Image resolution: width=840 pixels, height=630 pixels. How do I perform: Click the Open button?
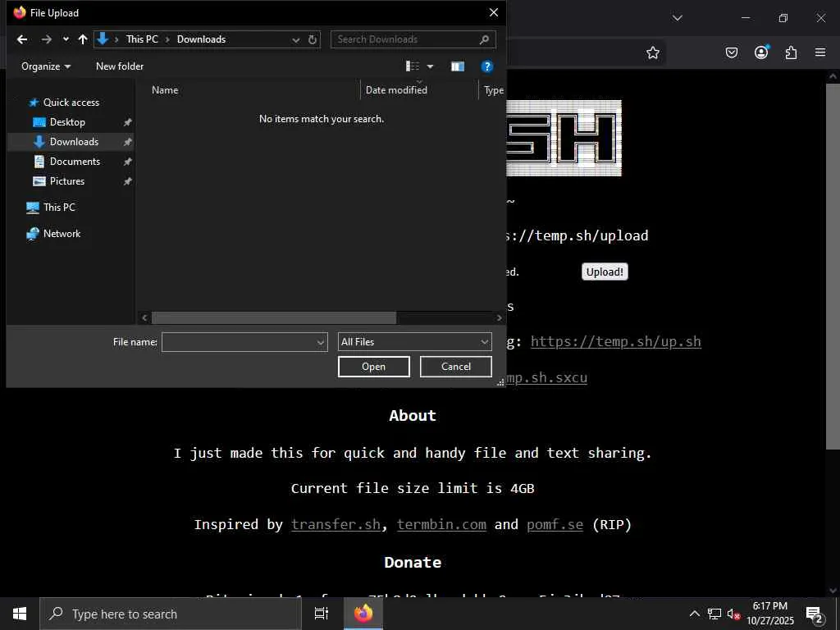(x=373, y=367)
